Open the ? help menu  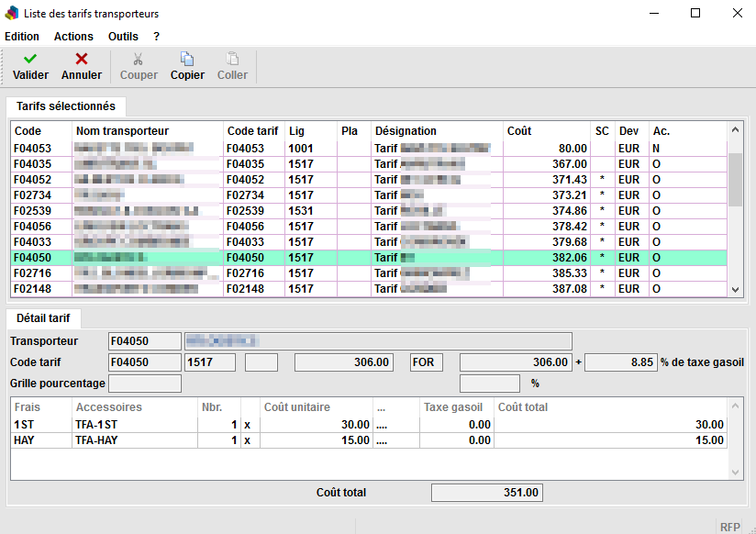(x=157, y=37)
